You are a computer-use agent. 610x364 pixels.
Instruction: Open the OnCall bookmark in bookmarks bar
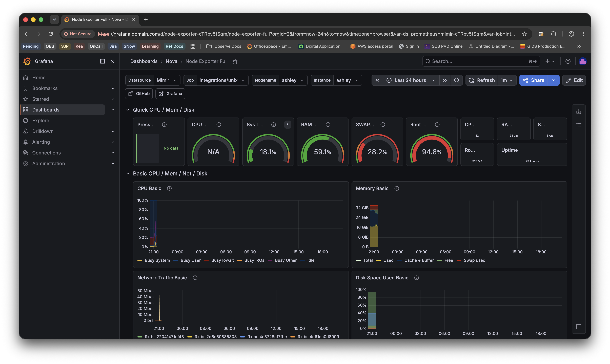pos(96,46)
